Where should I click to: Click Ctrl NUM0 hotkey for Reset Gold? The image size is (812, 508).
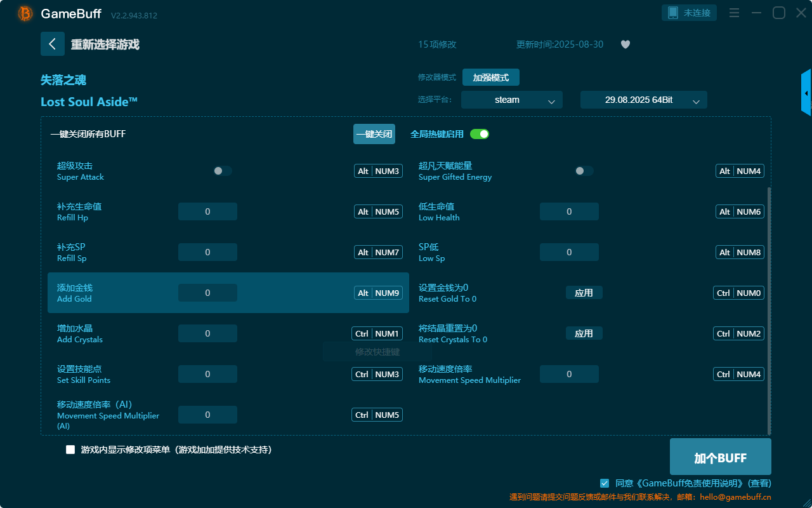(738, 293)
